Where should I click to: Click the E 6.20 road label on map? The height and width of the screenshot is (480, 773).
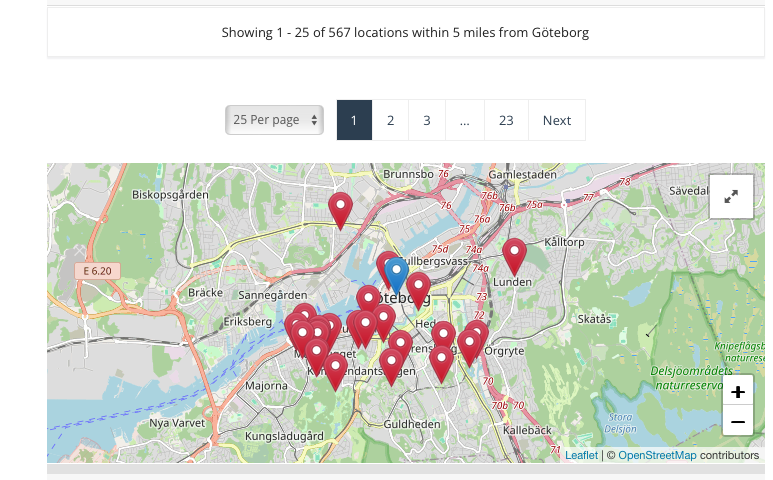click(x=98, y=271)
